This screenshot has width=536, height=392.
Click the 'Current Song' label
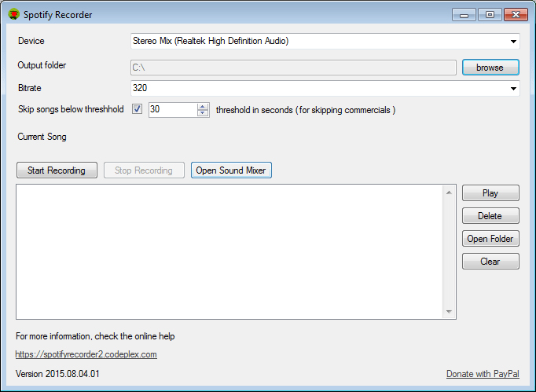click(x=42, y=137)
